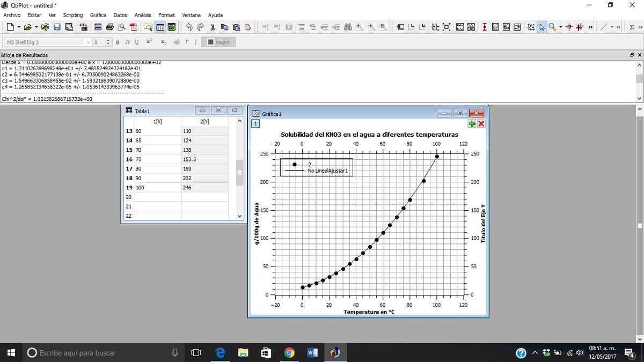The image size is (644, 362).
Task: Click the Redo arrow icon
Action: 201,27
